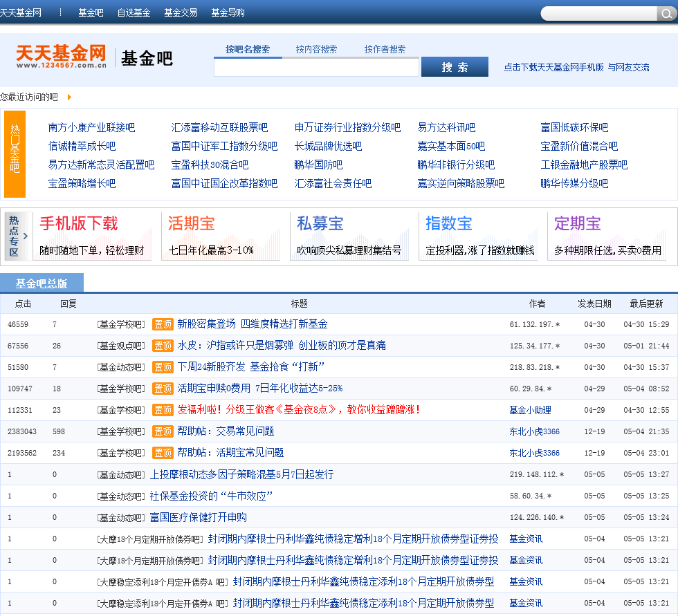Open 基金交易 in the top navigation
This screenshot has height=616, width=678.
(x=181, y=13)
